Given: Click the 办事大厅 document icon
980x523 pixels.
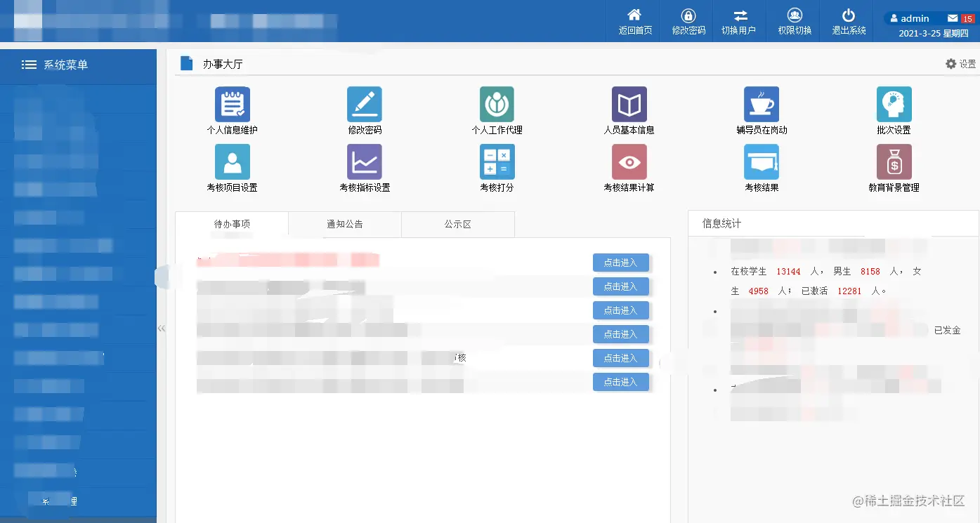Looking at the screenshot, I should 186,63.
